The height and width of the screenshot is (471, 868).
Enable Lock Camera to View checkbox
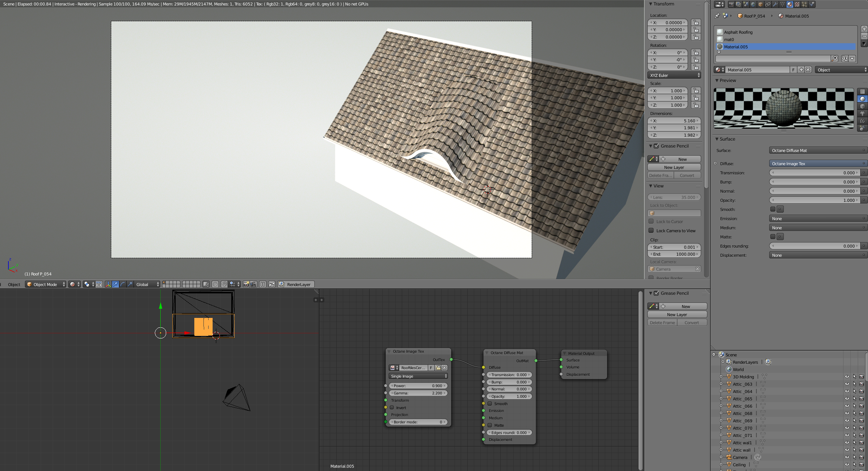[x=651, y=230]
